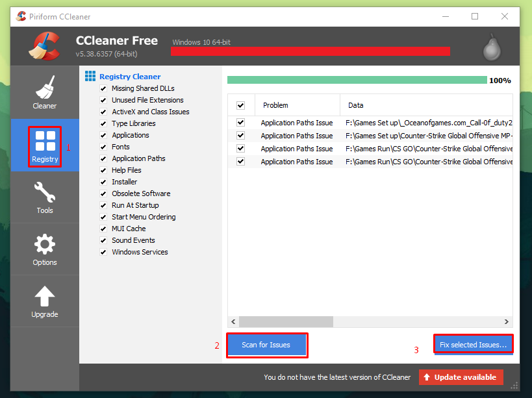Uncheck the Type Libraries option

tap(103, 124)
